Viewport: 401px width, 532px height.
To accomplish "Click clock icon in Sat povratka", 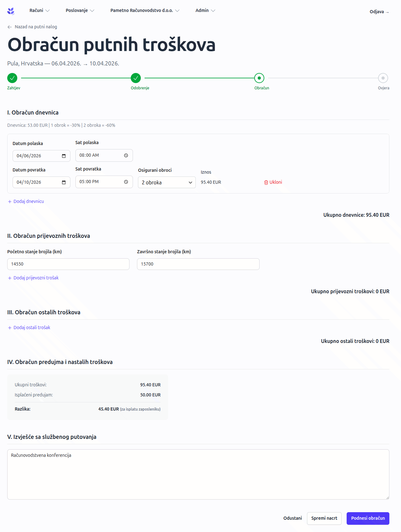I will (x=126, y=182).
